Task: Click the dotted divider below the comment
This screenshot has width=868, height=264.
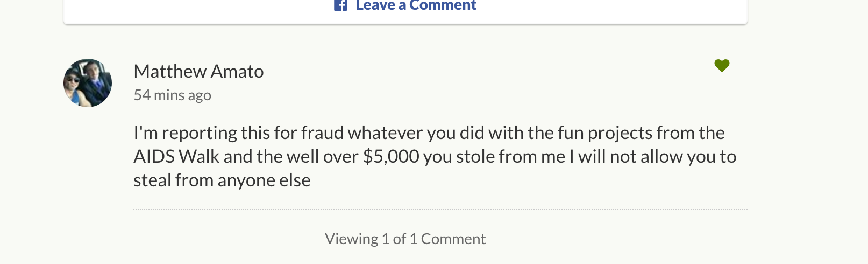Action: [440, 209]
